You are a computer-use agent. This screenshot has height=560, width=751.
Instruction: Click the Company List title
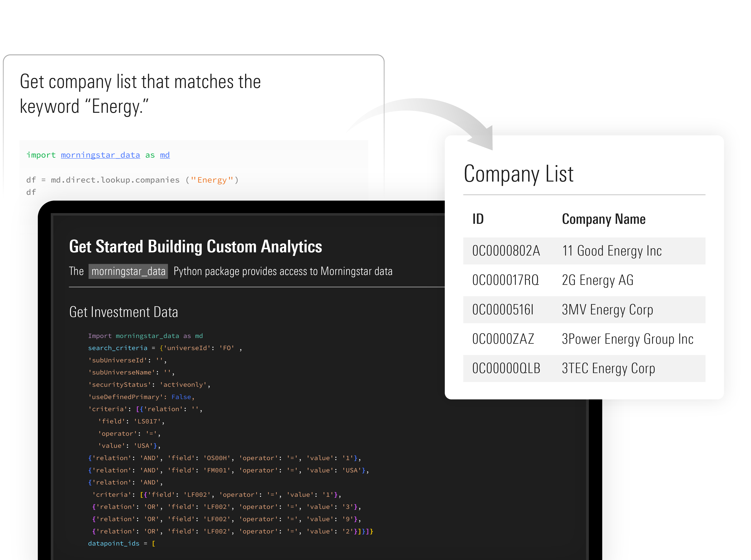coord(518,174)
